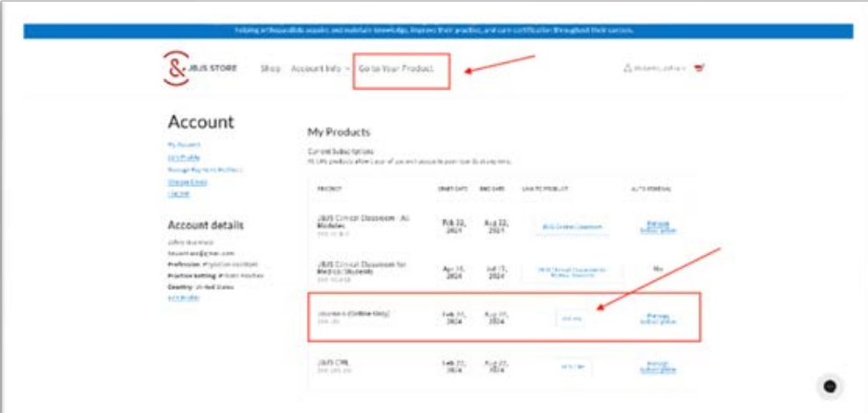This screenshot has width=868, height=413.
Task: Manage subscription for JBJS CME
Action: [x=658, y=367]
